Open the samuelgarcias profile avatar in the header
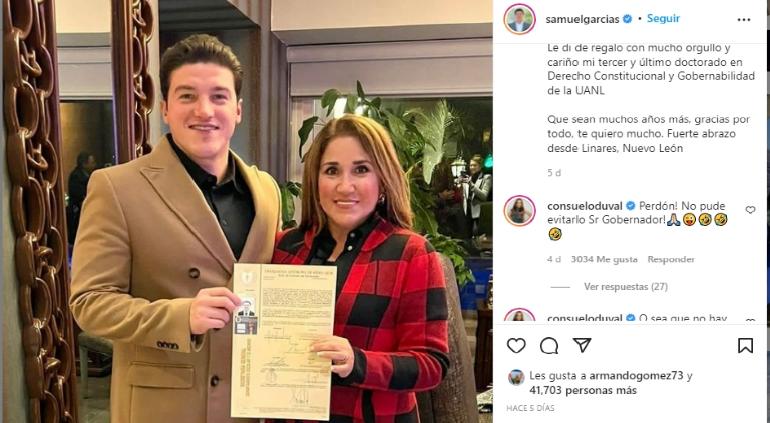Screen dimensions: 770x423 coord(519,19)
